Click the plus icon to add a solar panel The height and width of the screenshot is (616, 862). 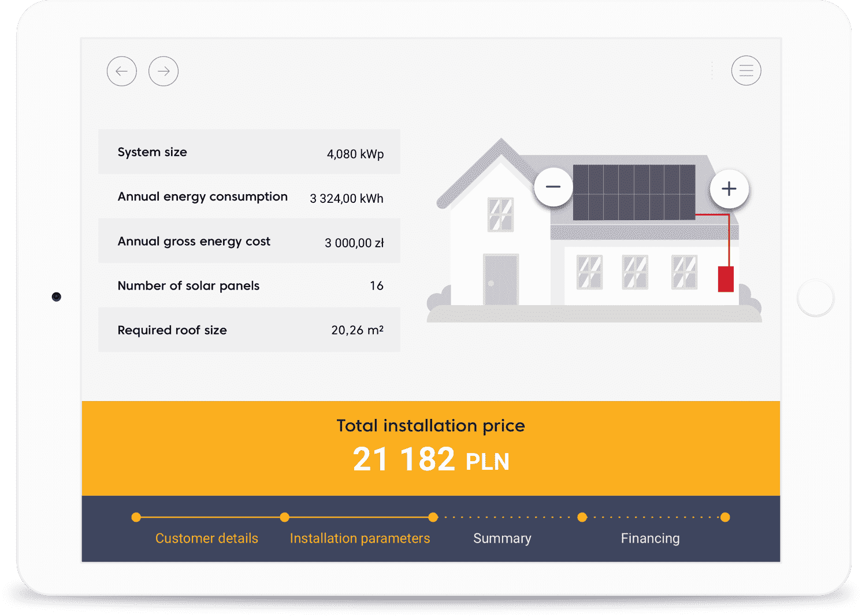pyautogui.click(x=729, y=188)
